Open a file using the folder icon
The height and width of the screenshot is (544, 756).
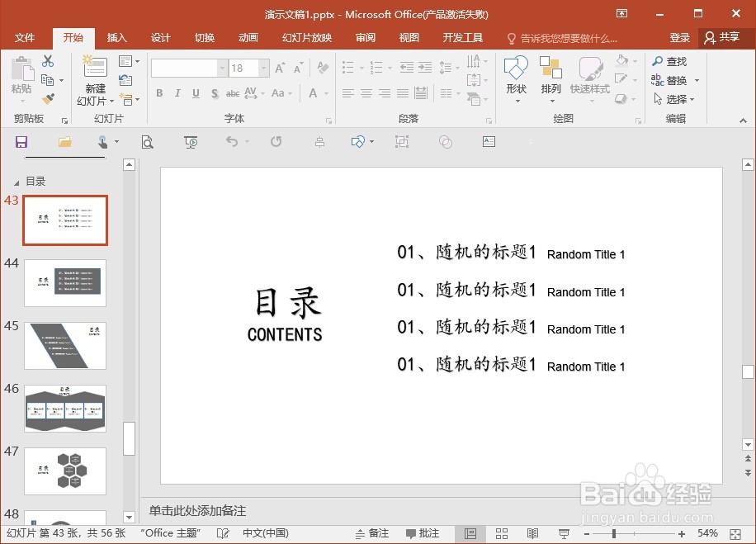(x=64, y=142)
